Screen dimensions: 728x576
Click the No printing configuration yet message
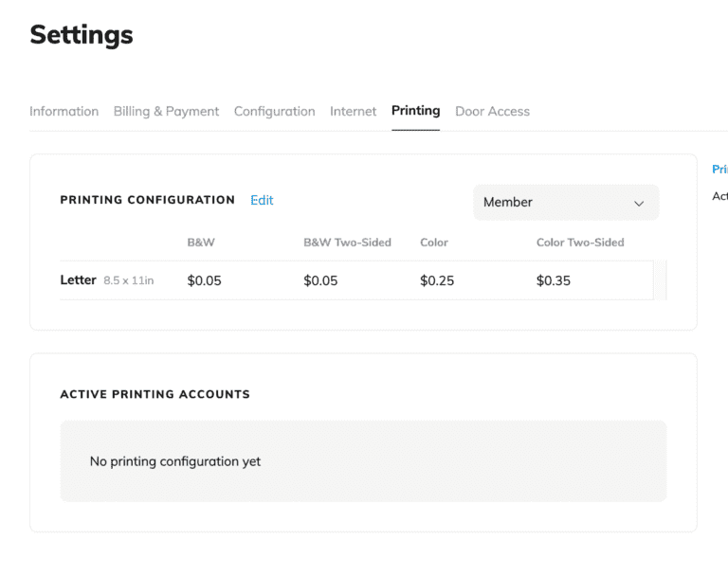click(x=175, y=461)
